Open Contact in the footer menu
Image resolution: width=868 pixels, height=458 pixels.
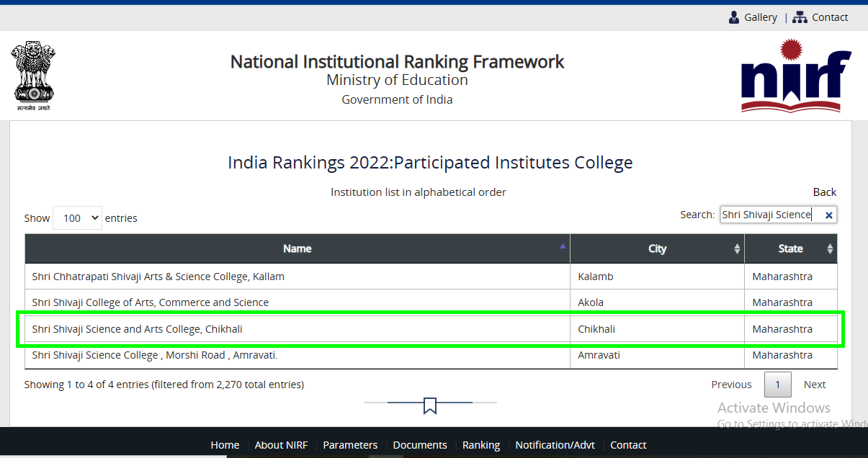pyautogui.click(x=628, y=445)
